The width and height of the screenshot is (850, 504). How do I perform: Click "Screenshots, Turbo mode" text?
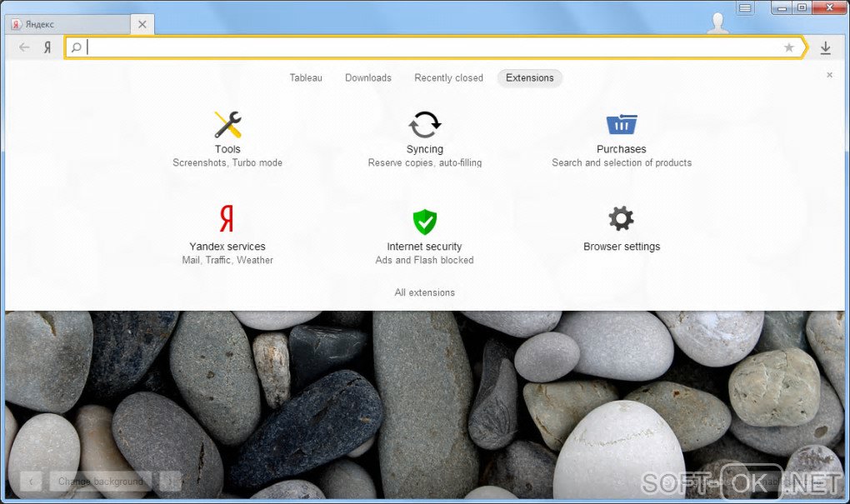tap(227, 162)
